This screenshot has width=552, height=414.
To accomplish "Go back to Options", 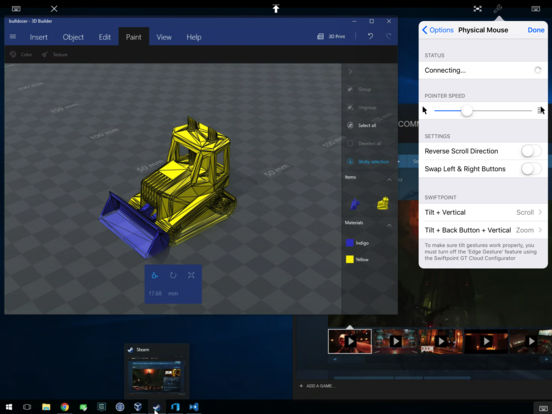I will (x=438, y=30).
